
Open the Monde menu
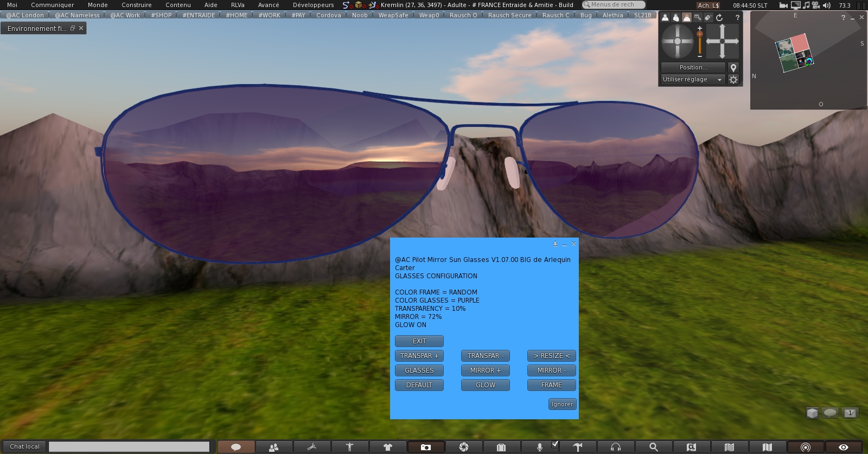click(x=98, y=5)
